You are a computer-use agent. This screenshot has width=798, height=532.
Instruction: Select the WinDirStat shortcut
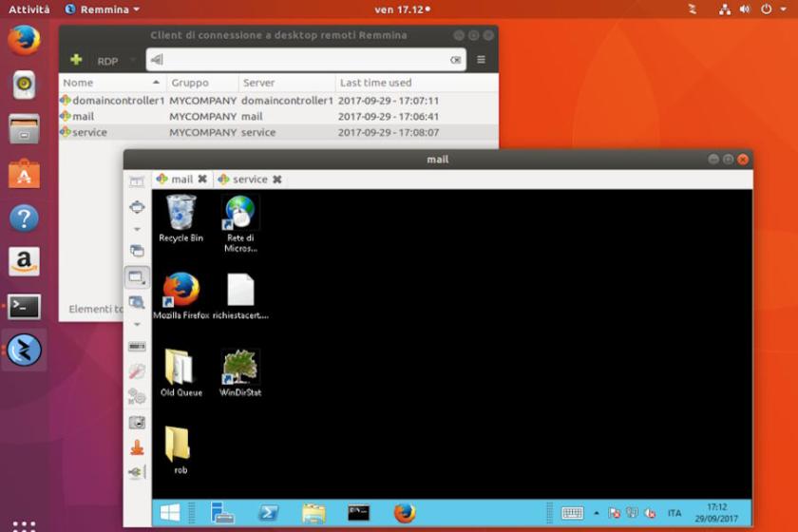pyautogui.click(x=240, y=373)
